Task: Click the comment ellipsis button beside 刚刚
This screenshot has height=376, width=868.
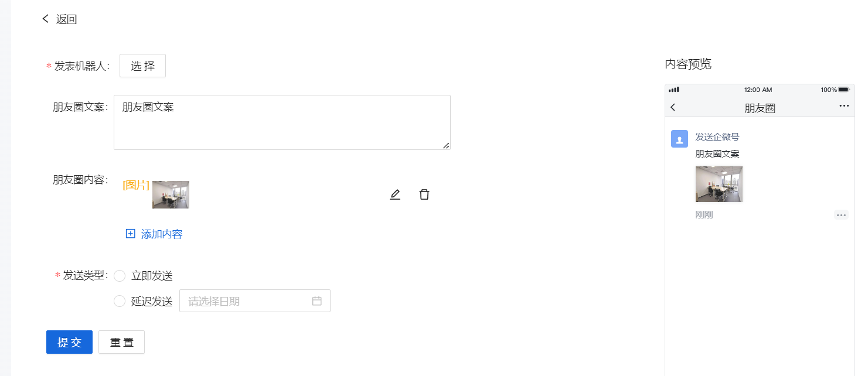Action: coord(841,215)
